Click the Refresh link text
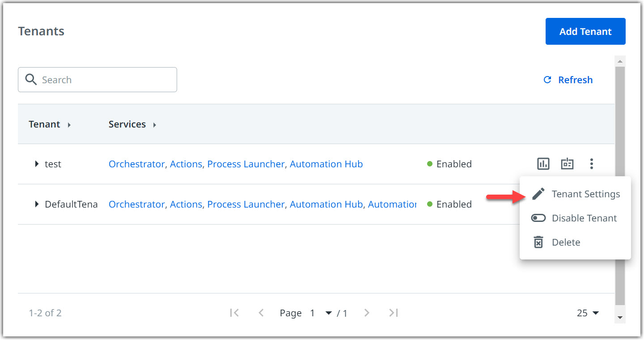 (x=575, y=80)
